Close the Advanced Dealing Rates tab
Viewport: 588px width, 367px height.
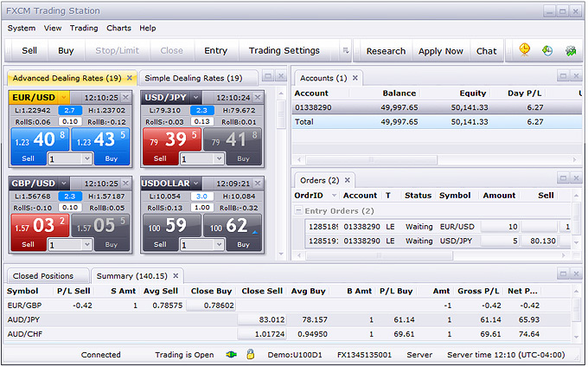(130, 78)
